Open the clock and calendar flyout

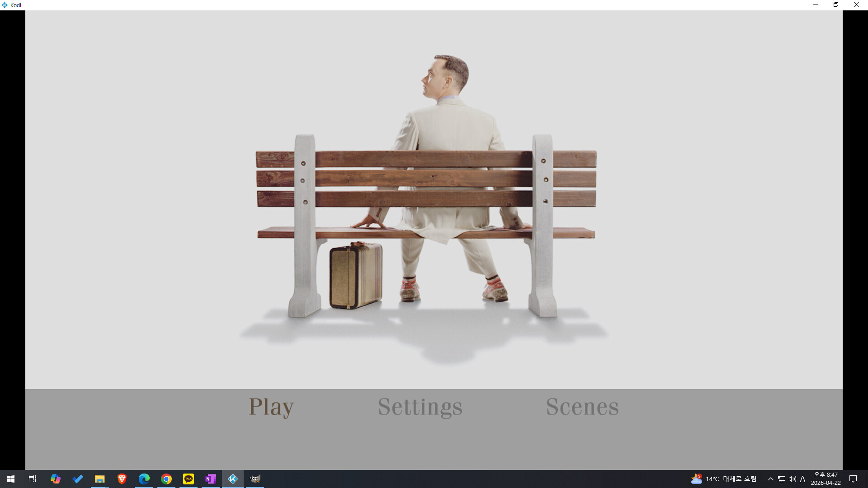pyautogui.click(x=826, y=479)
